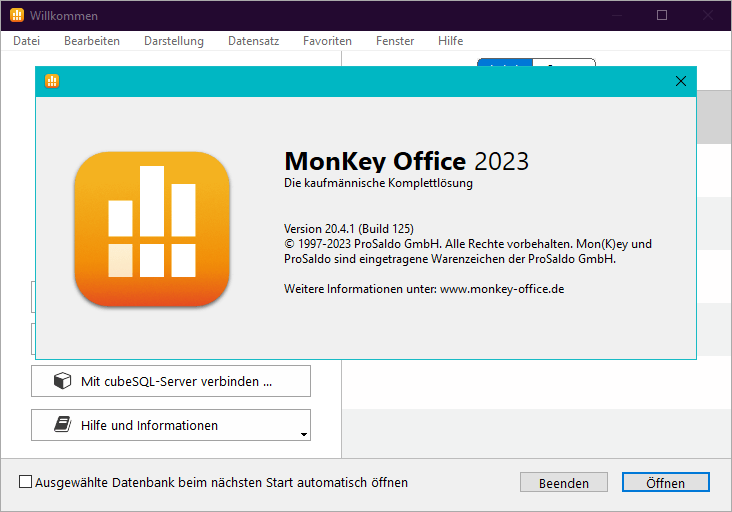The height and width of the screenshot is (512, 732).
Task: Click the Willkommen window app icon
Action: pyautogui.click(x=17, y=15)
